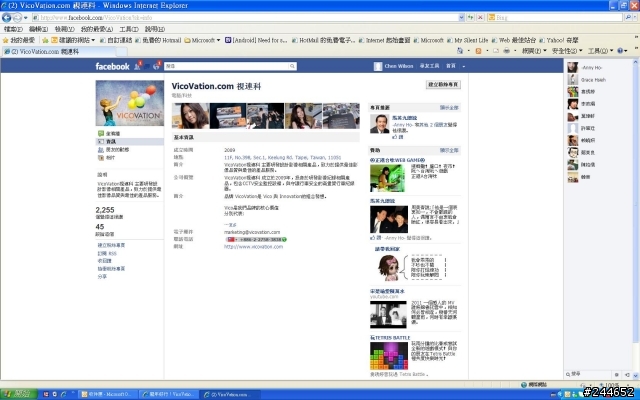Click the marketing@vicovation.com email text
Viewport: 640px width, 400px height.
(252, 232)
